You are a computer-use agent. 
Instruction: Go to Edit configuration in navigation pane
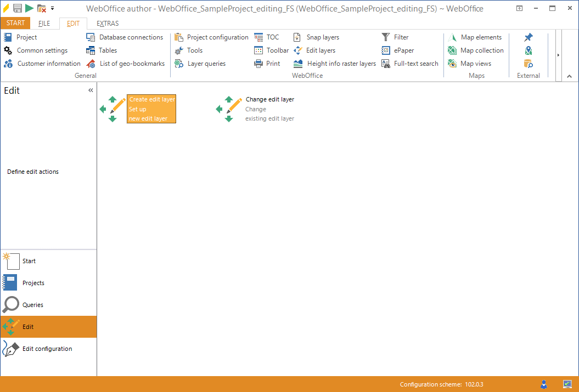(48, 349)
